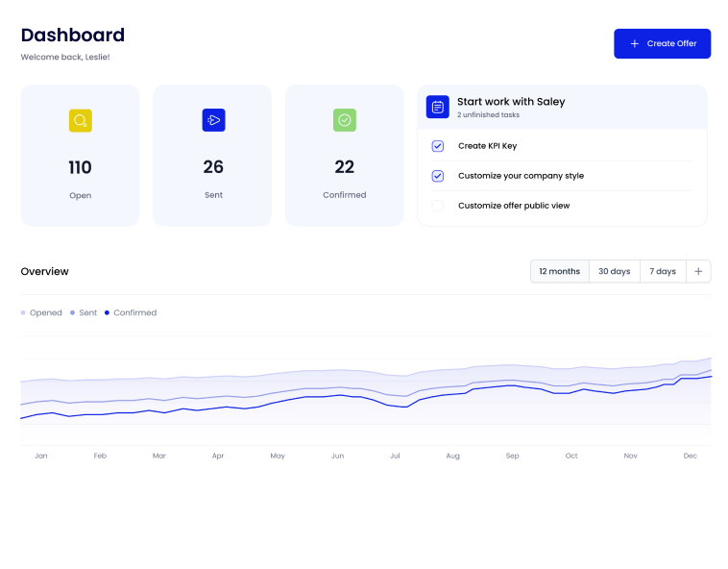This screenshot has height=569, width=728.
Task: Switch to the 30 days range
Action: point(615,271)
